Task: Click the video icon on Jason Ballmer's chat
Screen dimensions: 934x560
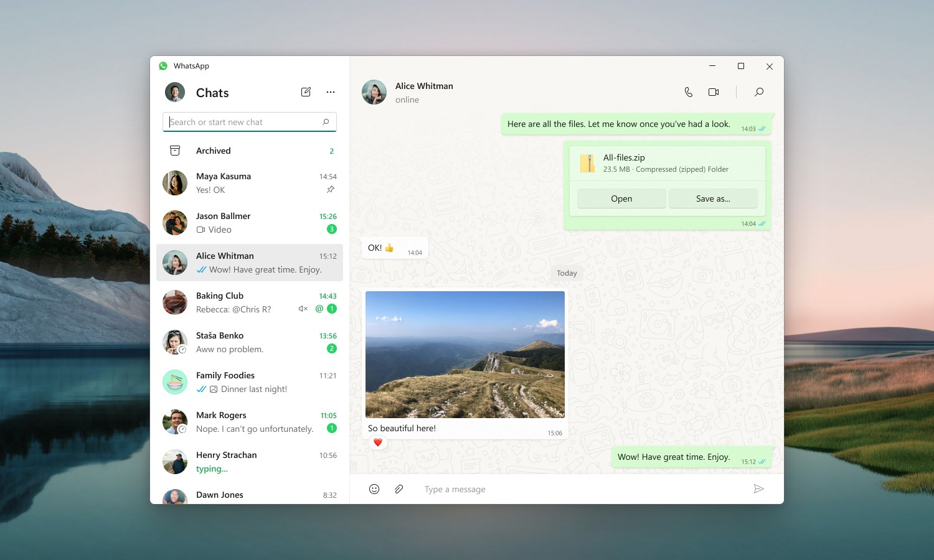Action: [200, 230]
